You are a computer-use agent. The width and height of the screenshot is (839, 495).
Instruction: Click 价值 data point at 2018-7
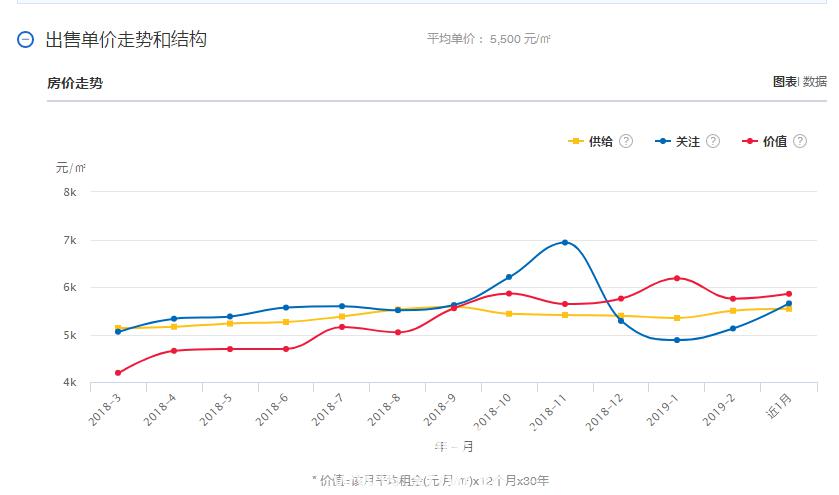(x=342, y=327)
